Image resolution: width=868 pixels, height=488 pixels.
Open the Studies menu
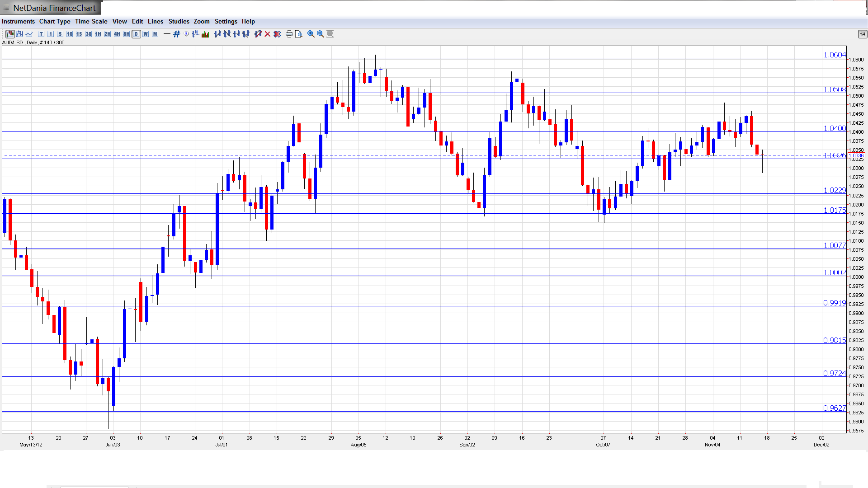click(x=179, y=21)
